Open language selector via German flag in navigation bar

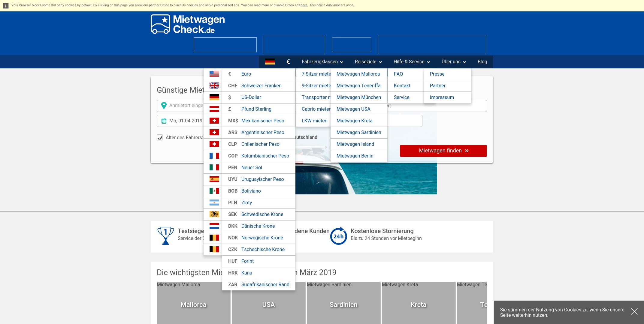pos(270,61)
